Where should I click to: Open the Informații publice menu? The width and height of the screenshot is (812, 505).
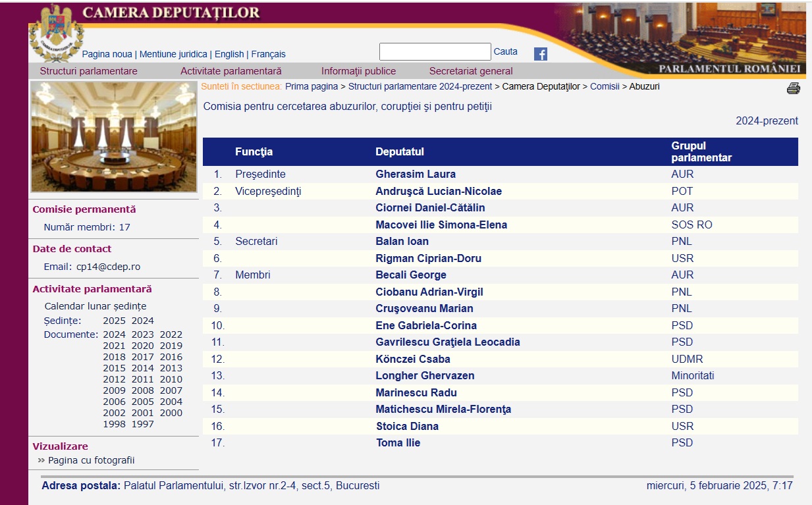tap(358, 71)
